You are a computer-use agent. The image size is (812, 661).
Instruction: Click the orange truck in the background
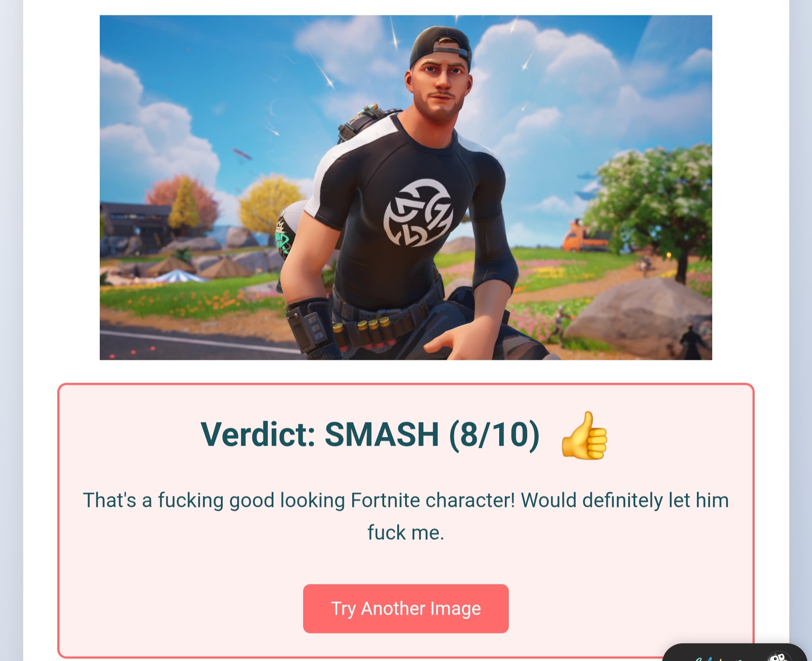(x=584, y=239)
